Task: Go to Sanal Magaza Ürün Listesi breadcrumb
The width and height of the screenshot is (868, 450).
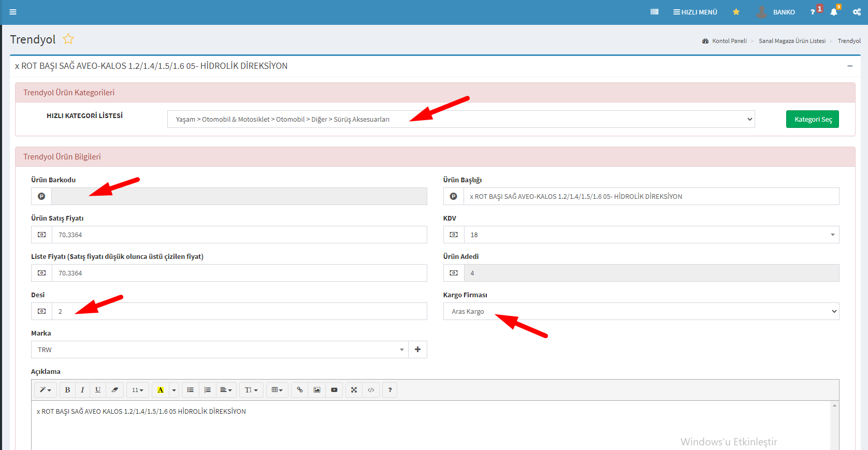Action: (x=792, y=41)
